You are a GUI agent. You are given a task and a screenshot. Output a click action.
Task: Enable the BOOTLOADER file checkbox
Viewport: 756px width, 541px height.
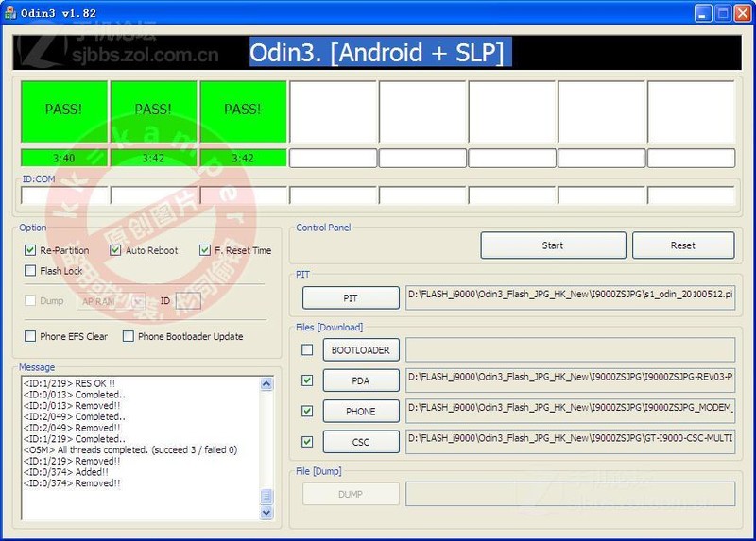pyautogui.click(x=307, y=350)
